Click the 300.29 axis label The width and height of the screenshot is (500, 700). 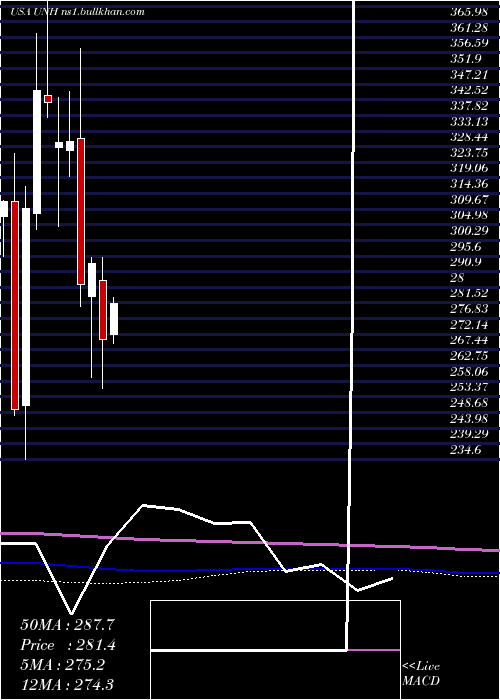point(469,232)
